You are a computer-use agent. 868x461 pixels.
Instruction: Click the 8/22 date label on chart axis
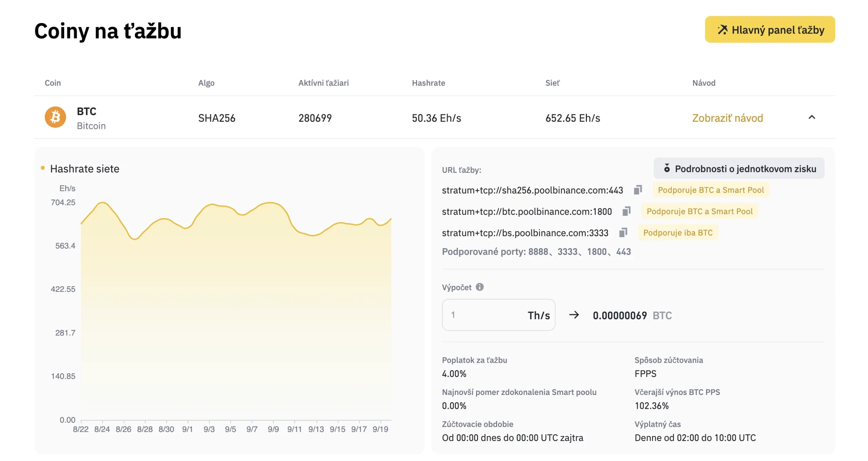tap(81, 429)
